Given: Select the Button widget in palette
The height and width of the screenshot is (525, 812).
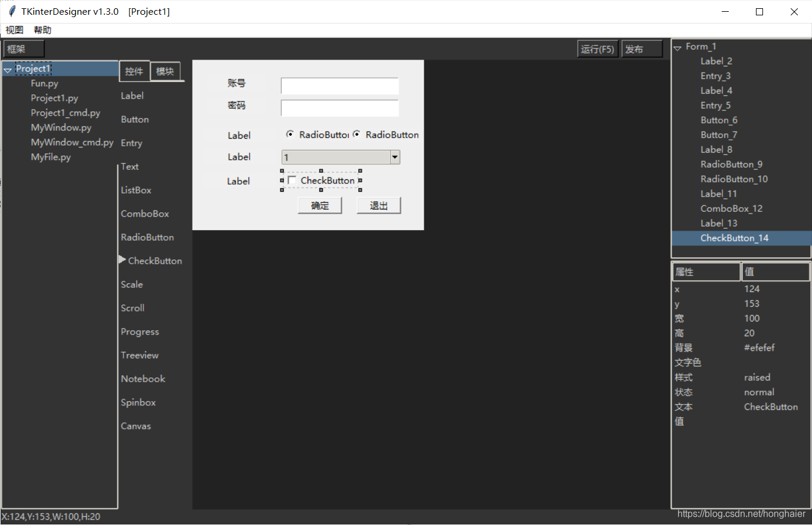Looking at the screenshot, I should point(135,119).
